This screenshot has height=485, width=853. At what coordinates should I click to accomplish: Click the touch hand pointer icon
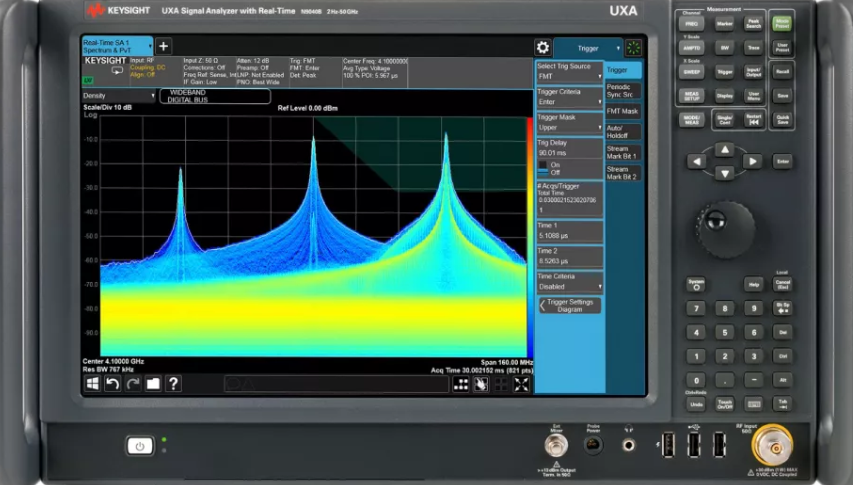(x=481, y=384)
